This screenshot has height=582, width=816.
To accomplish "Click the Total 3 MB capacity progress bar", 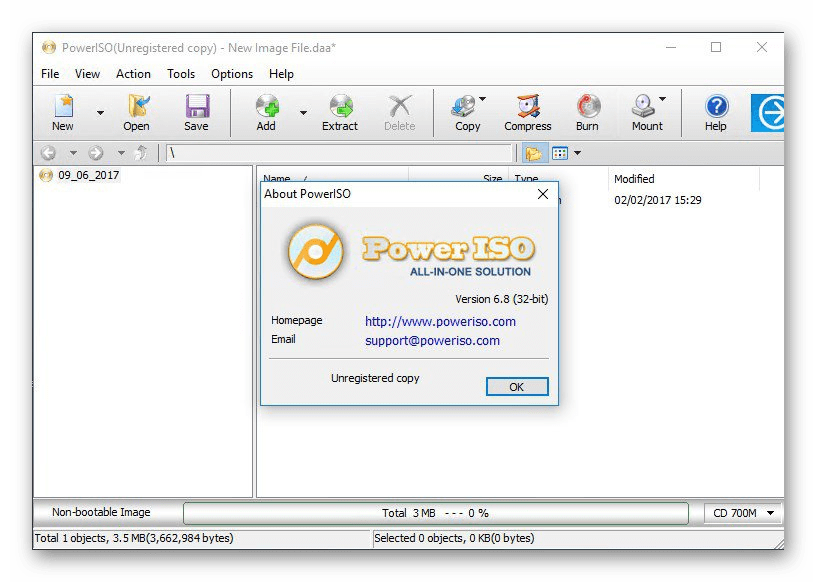I will [x=436, y=513].
